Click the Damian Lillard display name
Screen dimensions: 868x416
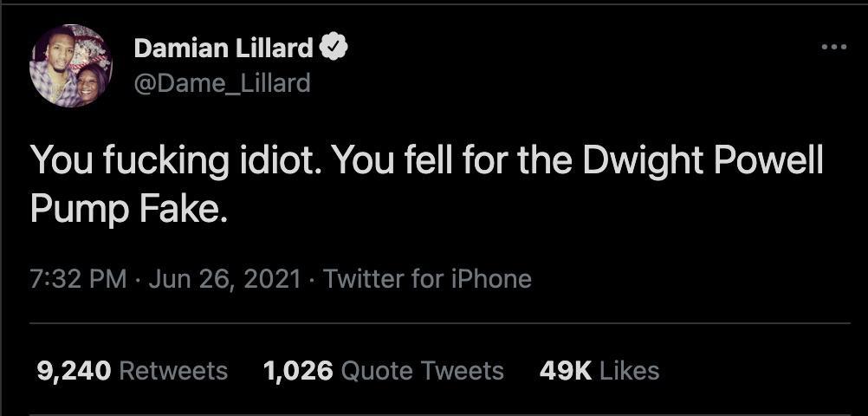click(x=223, y=49)
